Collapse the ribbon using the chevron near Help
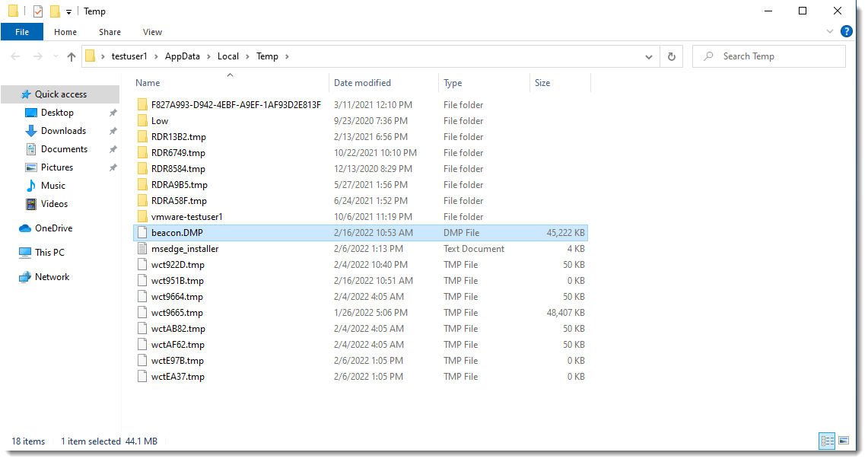 click(830, 31)
